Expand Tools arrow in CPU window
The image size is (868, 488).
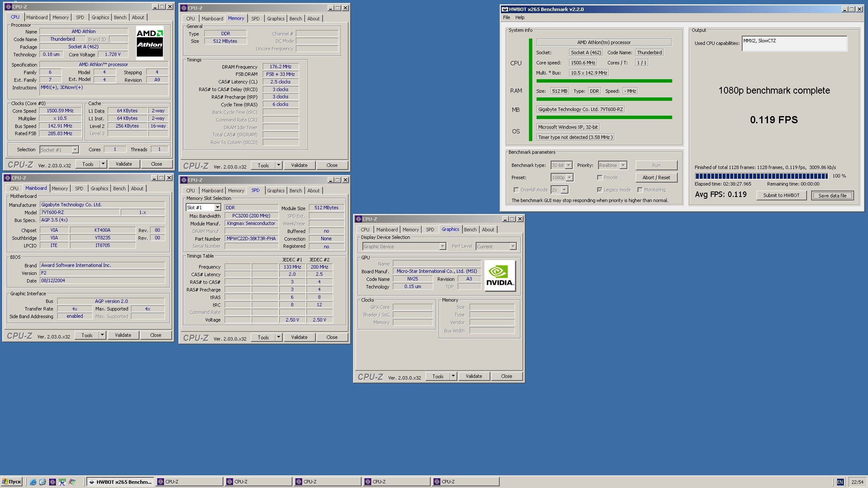[x=103, y=164]
